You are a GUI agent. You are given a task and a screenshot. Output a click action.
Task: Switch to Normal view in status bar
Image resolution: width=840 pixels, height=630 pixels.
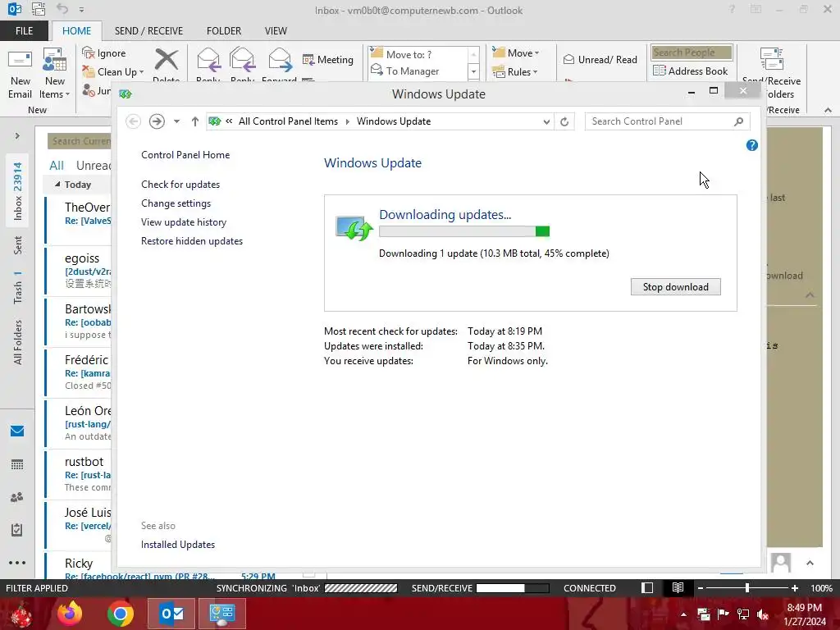click(x=647, y=587)
